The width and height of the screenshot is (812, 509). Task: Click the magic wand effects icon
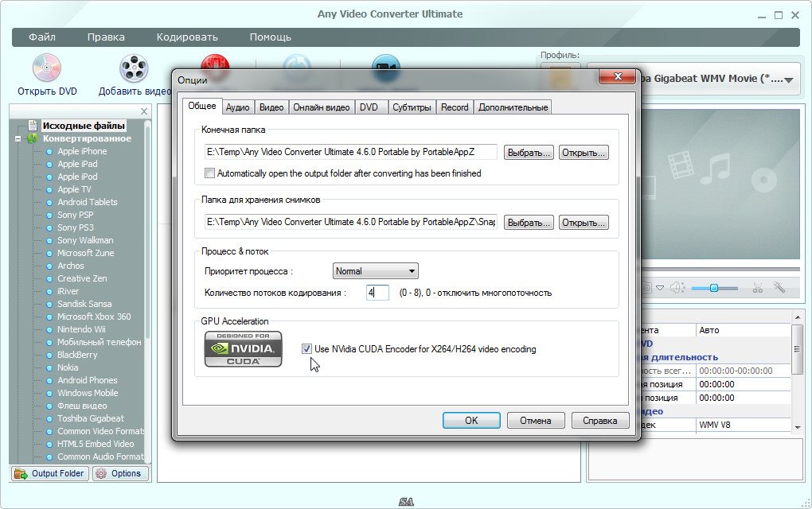tap(779, 287)
